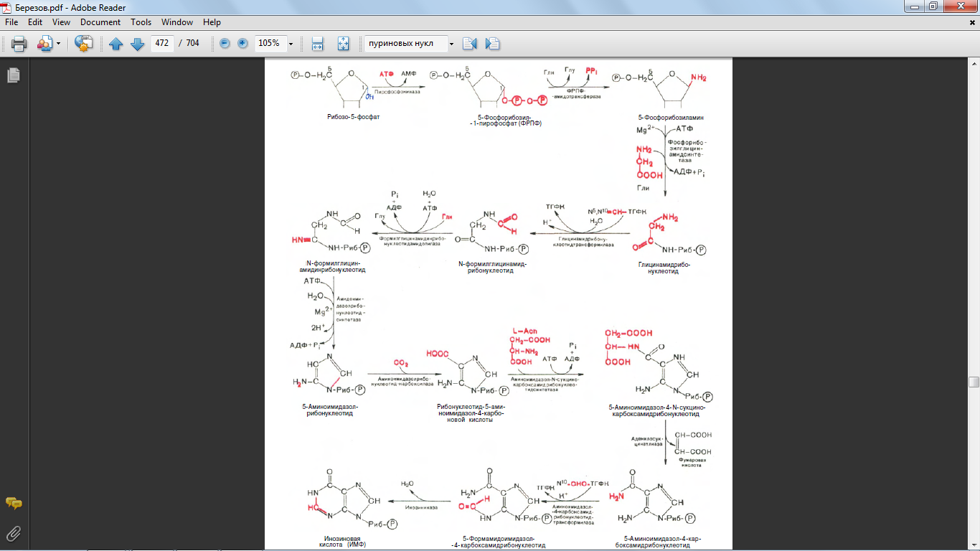Open the Comments panel icon
This screenshot has height=551, width=980.
13,503
